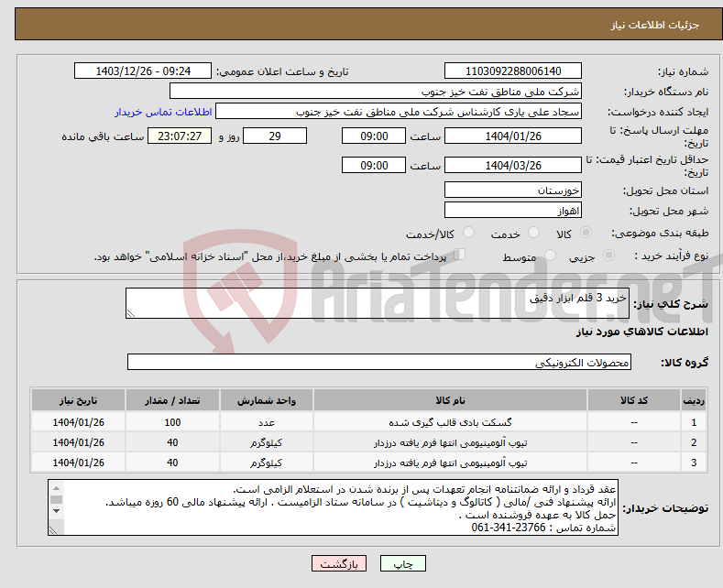
Task: Select the متوسط purchase type radio
Action: tap(550, 255)
